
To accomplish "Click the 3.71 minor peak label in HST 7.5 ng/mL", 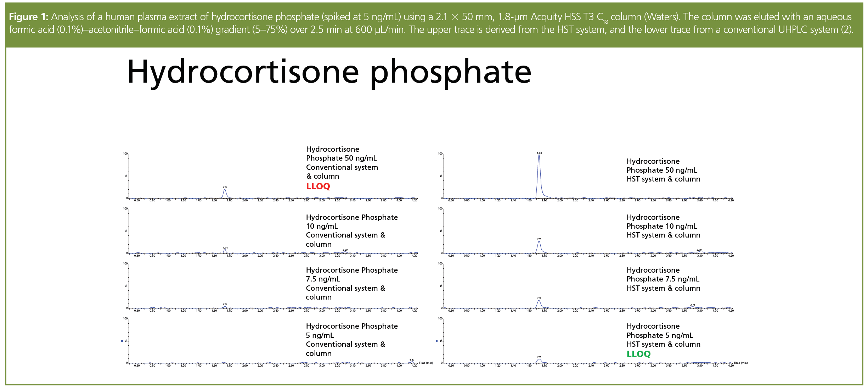I will pos(693,305).
